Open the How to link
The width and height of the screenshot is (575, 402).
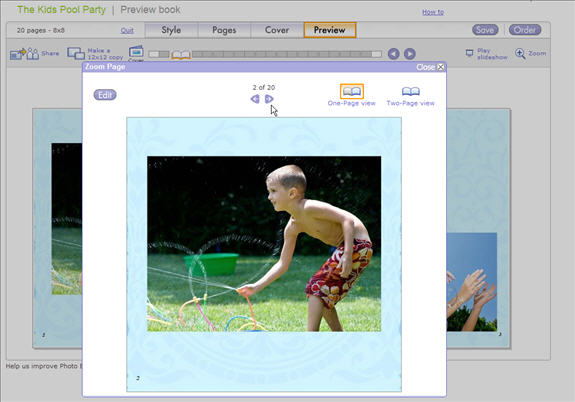click(433, 12)
